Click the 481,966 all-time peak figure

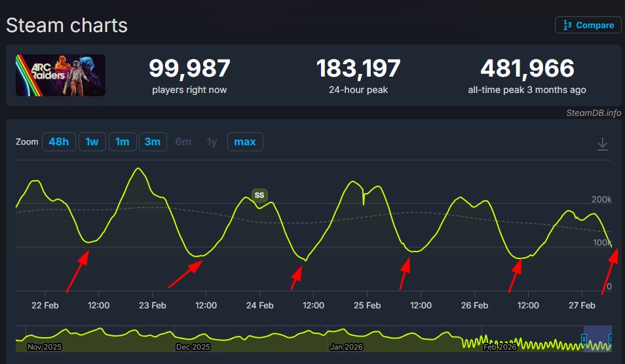click(x=527, y=68)
